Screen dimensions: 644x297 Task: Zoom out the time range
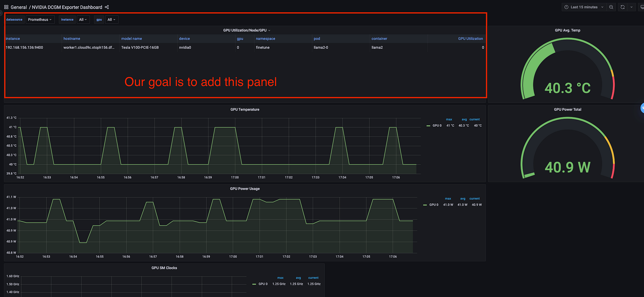click(611, 7)
